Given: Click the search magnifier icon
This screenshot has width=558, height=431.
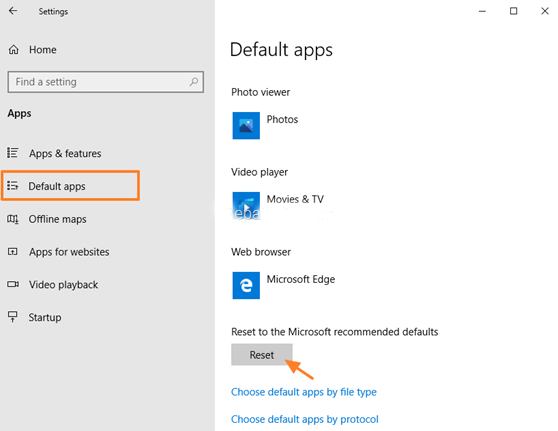Looking at the screenshot, I should 194,82.
